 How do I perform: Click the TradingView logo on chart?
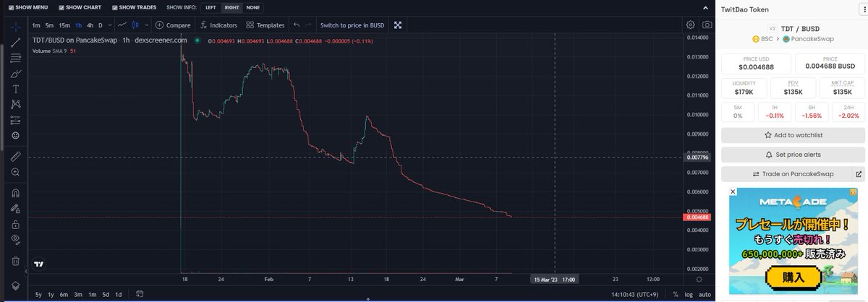tap(40, 264)
